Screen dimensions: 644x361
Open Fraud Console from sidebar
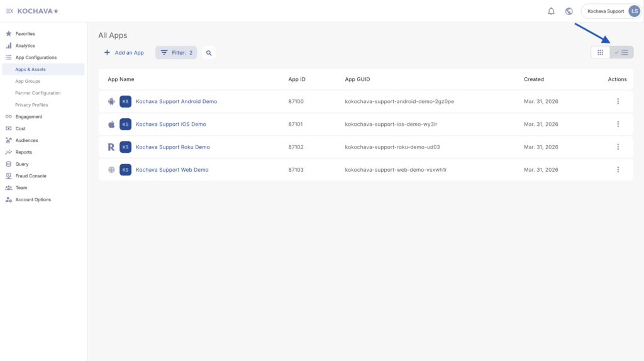point(30,176)
